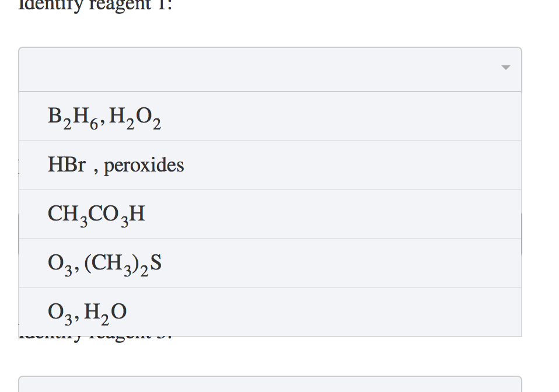Select the first hydroboration-oxidation reagent entry
Screen dimensions: 559x392
(104, 116)
